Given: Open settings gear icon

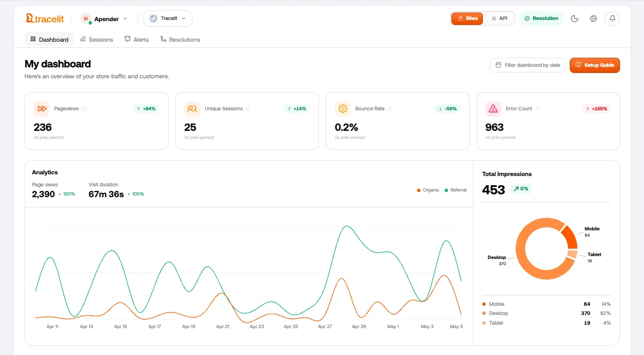Looking at the screenshot, I should pos(593,18).
